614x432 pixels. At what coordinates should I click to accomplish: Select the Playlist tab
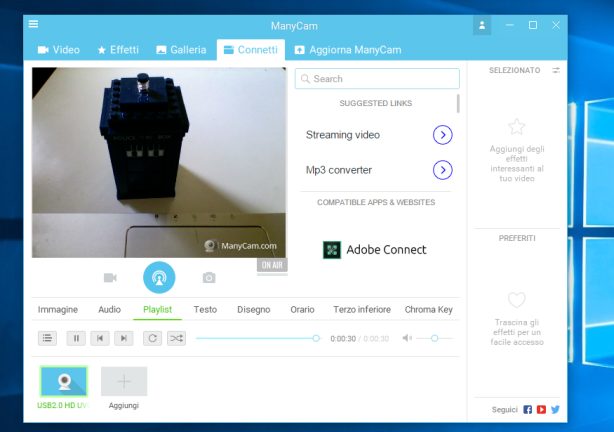click(157, 309)
